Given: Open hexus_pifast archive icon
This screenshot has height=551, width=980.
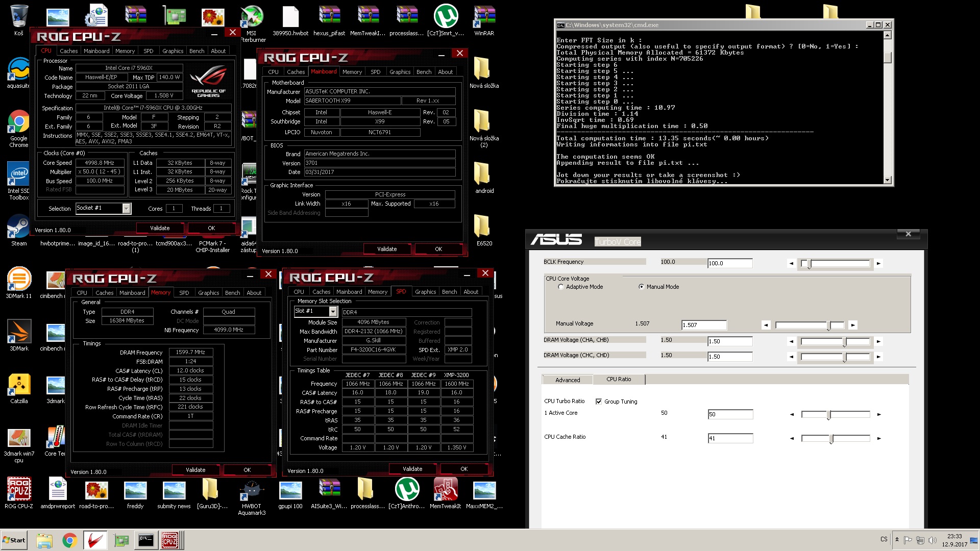Looking at the screenshot, I should (x=329, y=20).
